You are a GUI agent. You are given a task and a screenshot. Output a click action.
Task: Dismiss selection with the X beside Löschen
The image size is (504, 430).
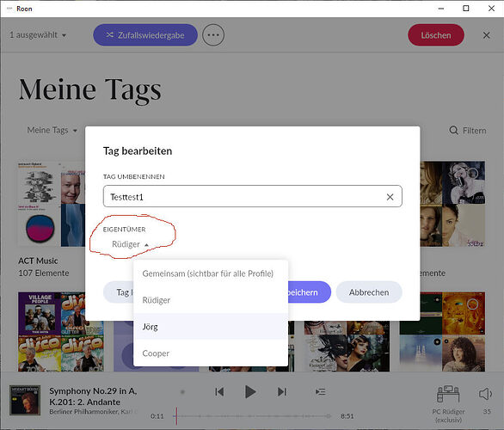tap(486, 35)
